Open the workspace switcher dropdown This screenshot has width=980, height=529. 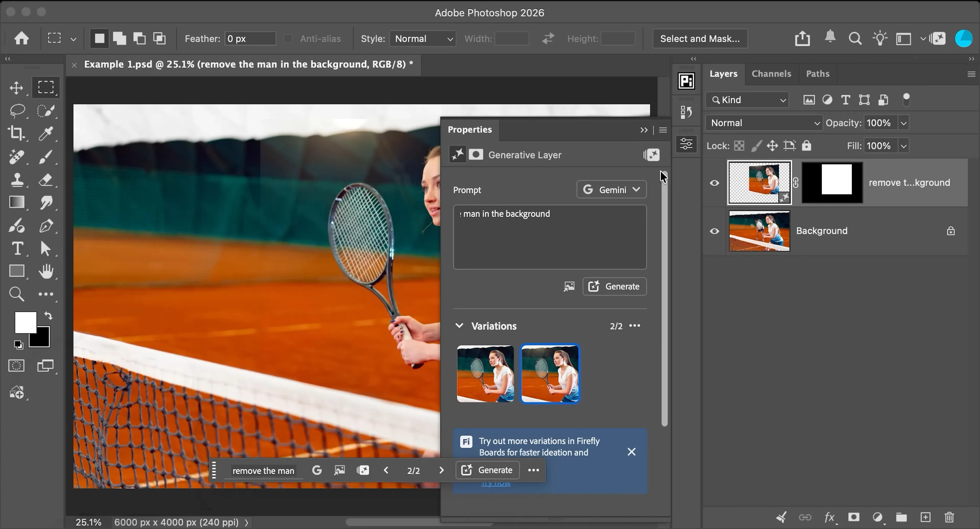[923, 39]
